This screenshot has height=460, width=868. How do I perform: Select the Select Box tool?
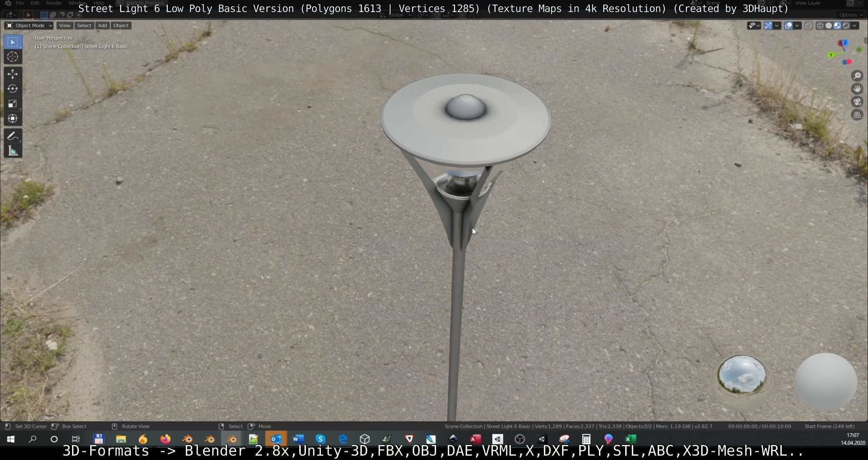point(13,42)
